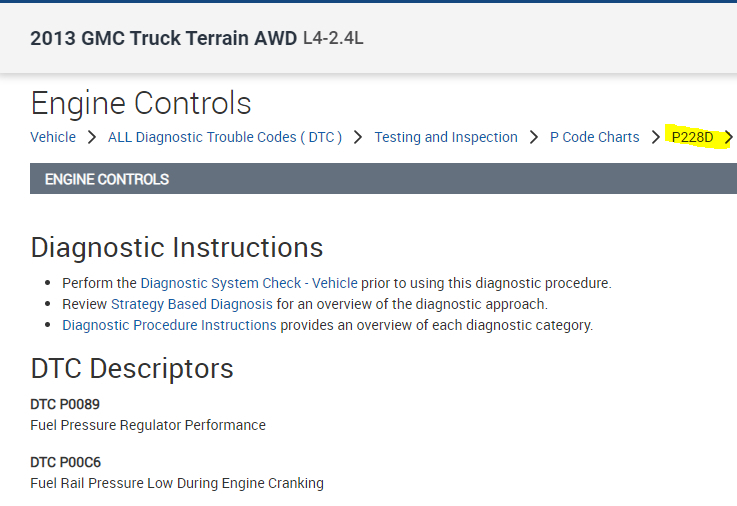
Task: Click the DTC P00C6 descriptor label
Action: point(65,462)
